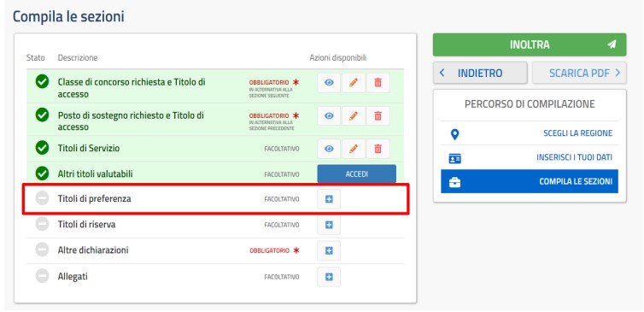
Task: Delete Posto di sostegno using trash icon
Action: coord(378,116)
